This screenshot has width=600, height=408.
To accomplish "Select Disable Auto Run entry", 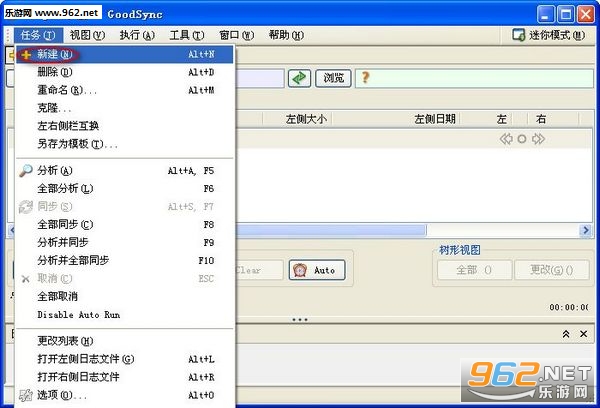I will pyautogui.click(x=125, y=315).
